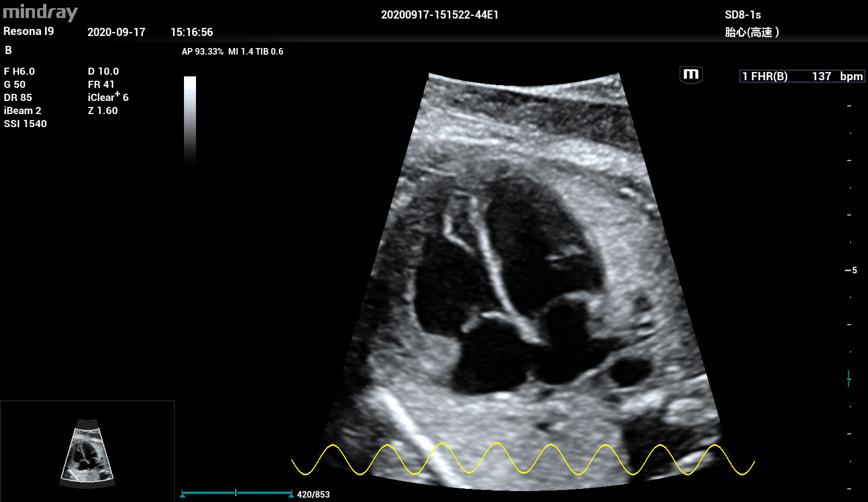The height and width of the screenshot is (502, 868).
Task: Click the 420/853 cine frame counter
Action: pyautogui.click(x=313, y=494)
